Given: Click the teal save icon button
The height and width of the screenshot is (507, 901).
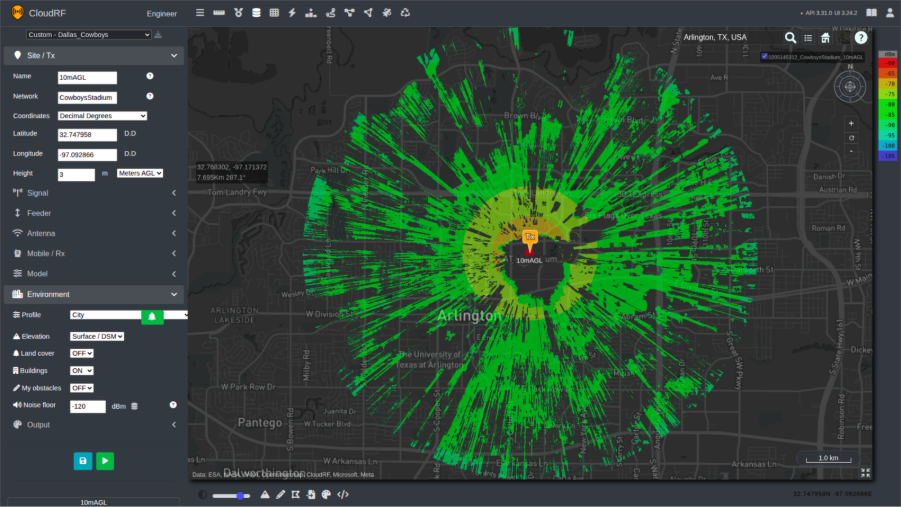Looking at the screenshot, I should pos(83,461).
